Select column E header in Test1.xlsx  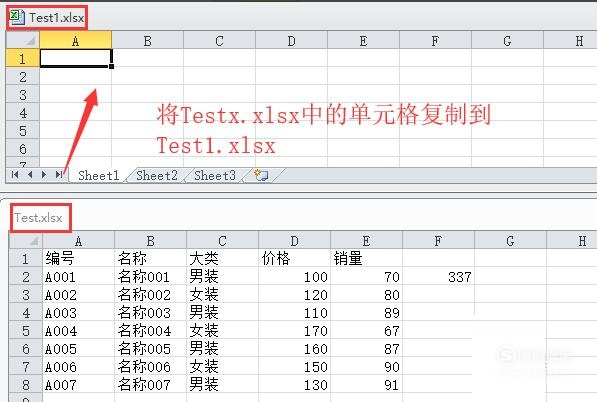[363, 40]
